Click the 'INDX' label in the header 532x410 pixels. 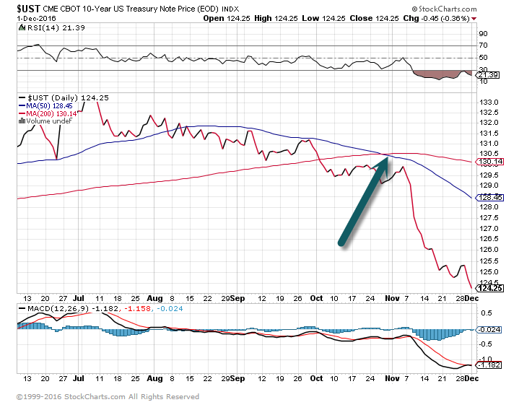pyautogui.click(x=230, y=9)
